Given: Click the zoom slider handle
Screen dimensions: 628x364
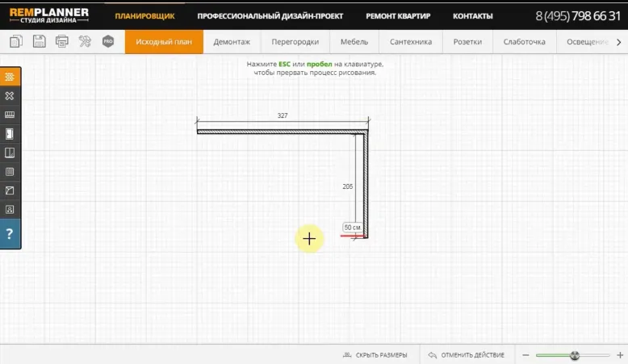Looking at the screenshot, I should 575,355.
